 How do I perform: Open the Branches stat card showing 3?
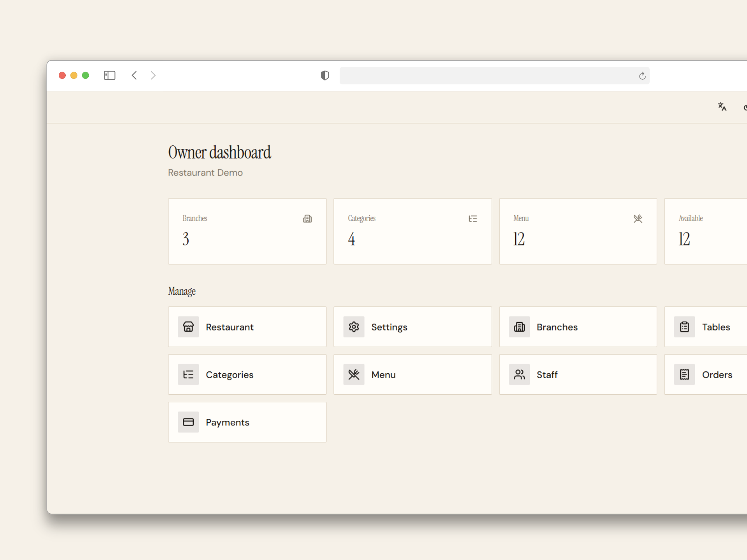247,231
